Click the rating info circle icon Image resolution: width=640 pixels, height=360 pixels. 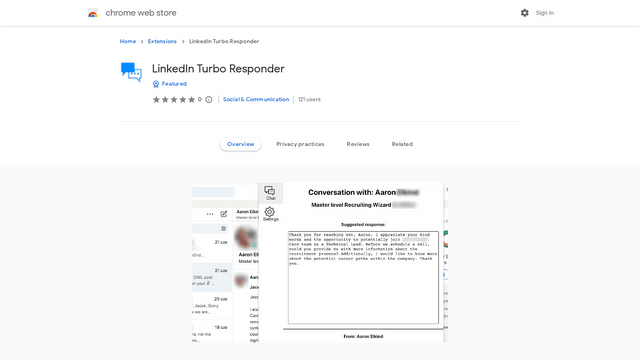tap(209, 100)
